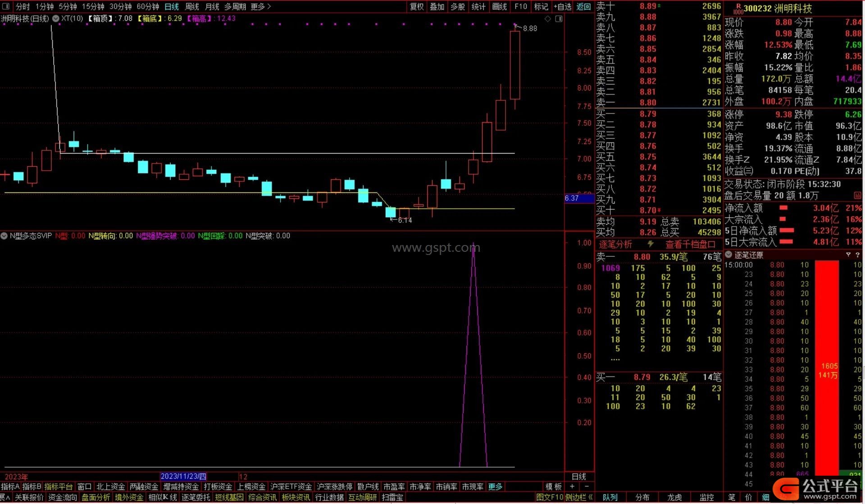Open the 指标平台 indicator platform tab
Viewport: 865px width, 504px height.
59,487
